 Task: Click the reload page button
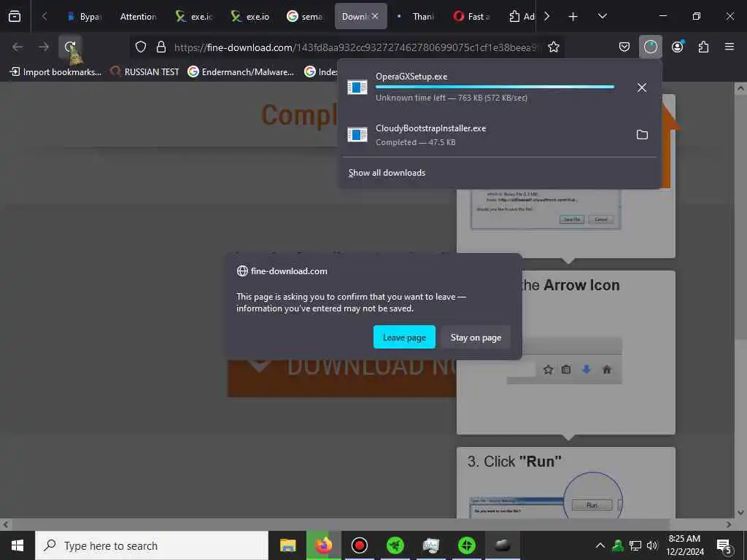(70, 47)
